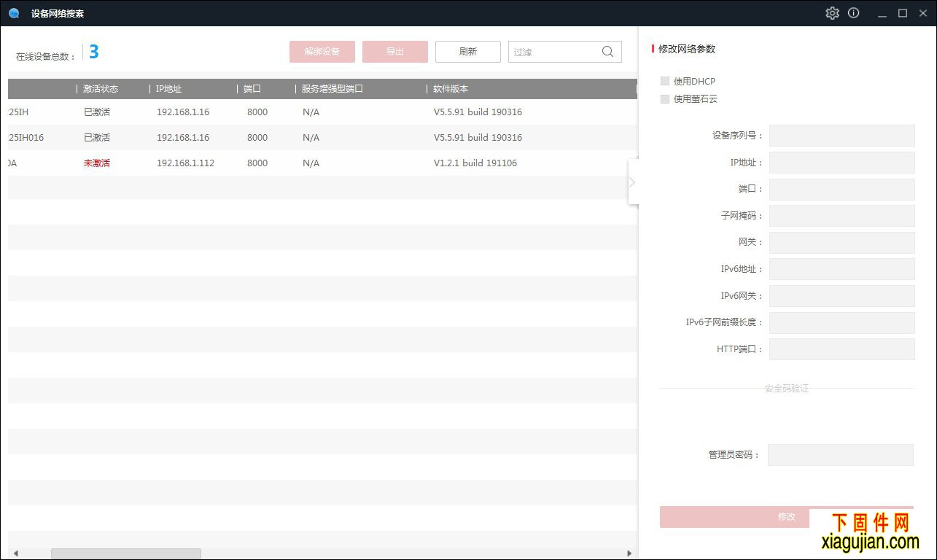937x560 pixels.
Task: Click the IPv6网关 input field
Action: (x=842, y=296)
